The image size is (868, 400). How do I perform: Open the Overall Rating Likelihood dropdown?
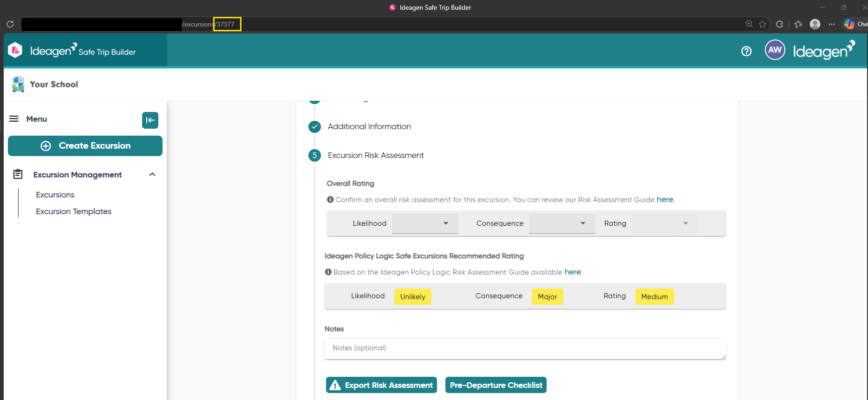tap(425, 223)
